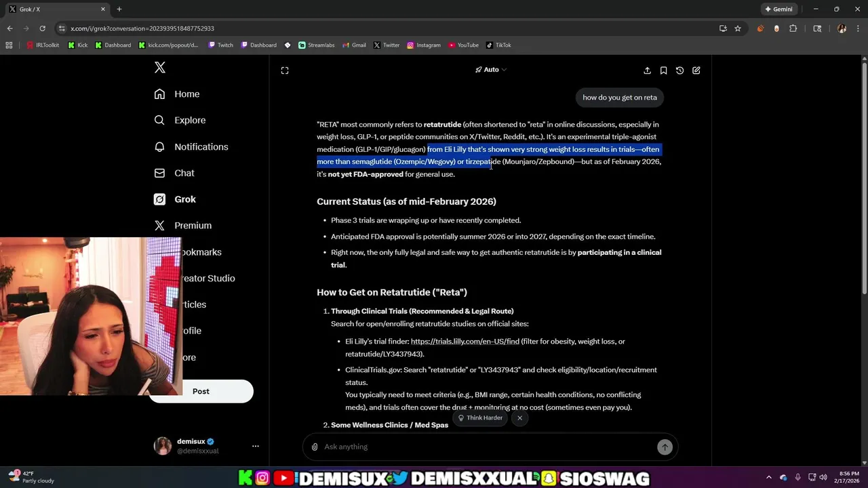Start a new Grok chat
Viewport: 868px width, 488px height.
click(696, 70)
